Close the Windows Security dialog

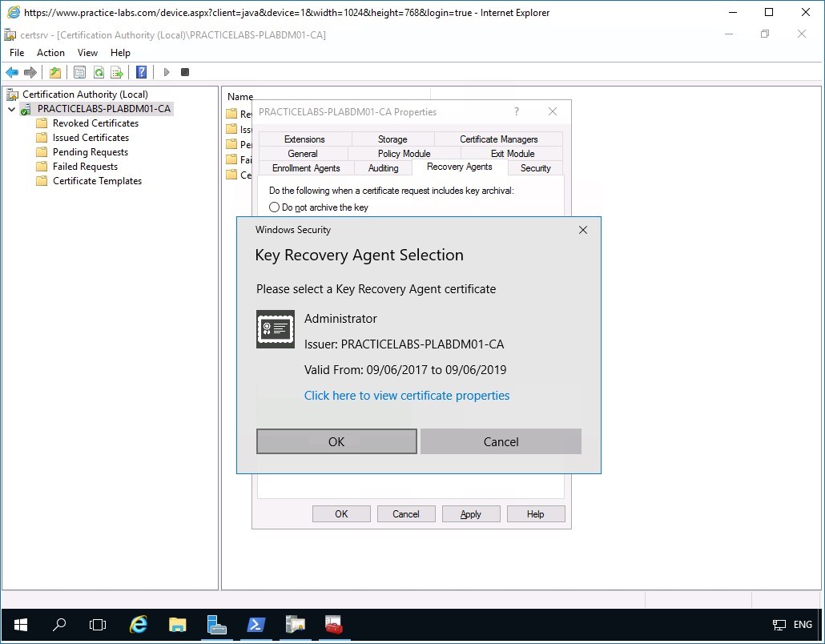(x=583, y=230)
